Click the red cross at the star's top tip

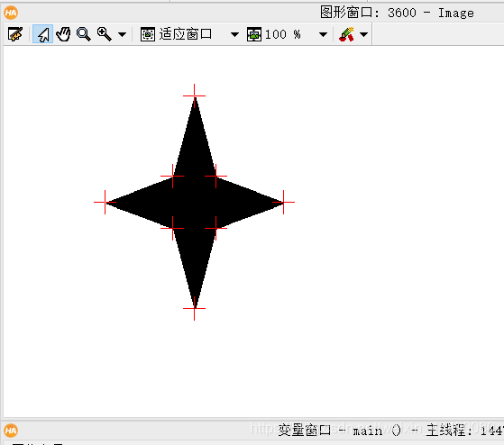[x=194, y=95]
